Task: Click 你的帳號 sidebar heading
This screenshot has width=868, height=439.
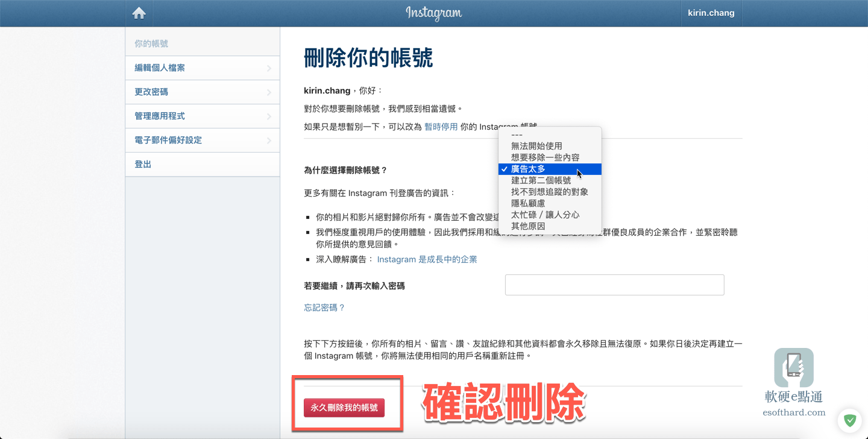Action: [151, 44]
